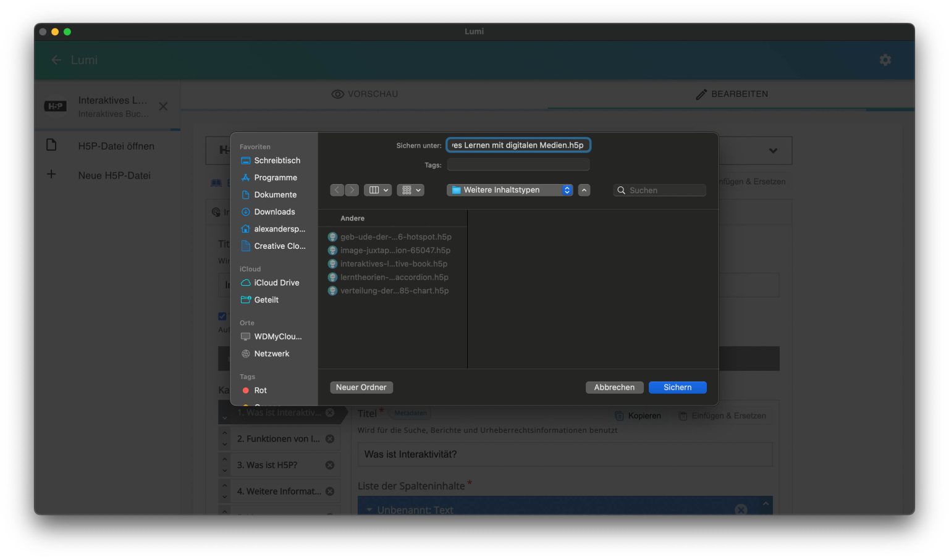Switch to the BEARBEITEN tab
949x560 pixels.
tap(732, 94)
